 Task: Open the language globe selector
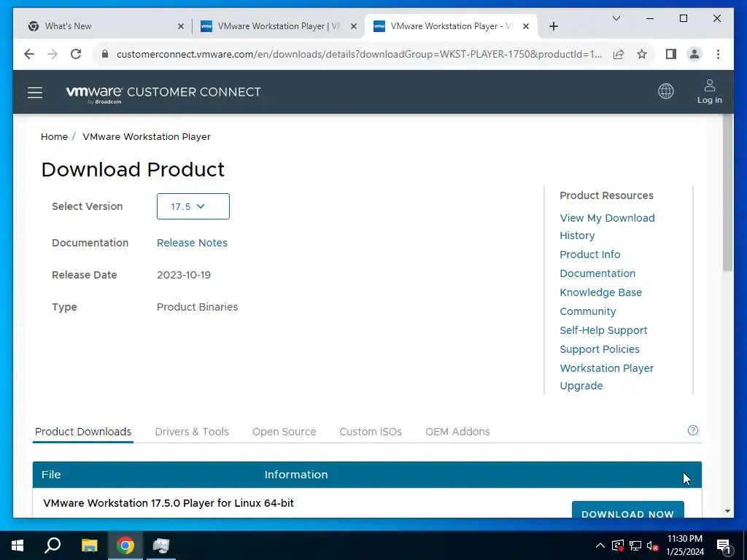[x=665, y=91]
